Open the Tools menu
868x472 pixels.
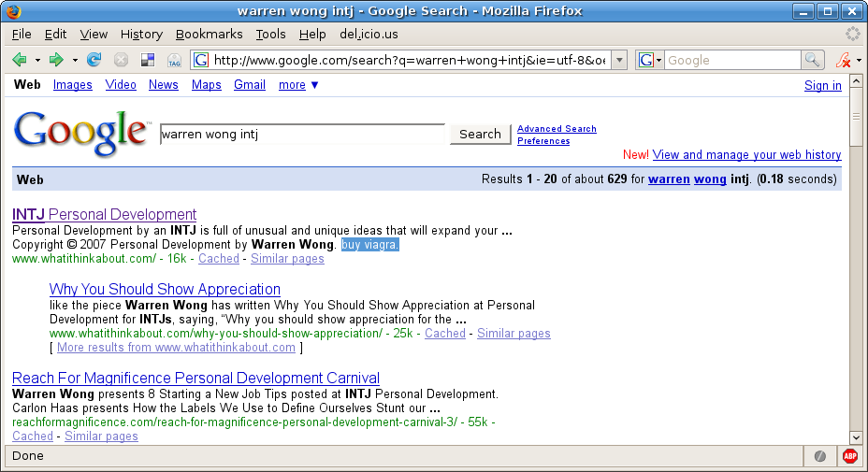270,35
